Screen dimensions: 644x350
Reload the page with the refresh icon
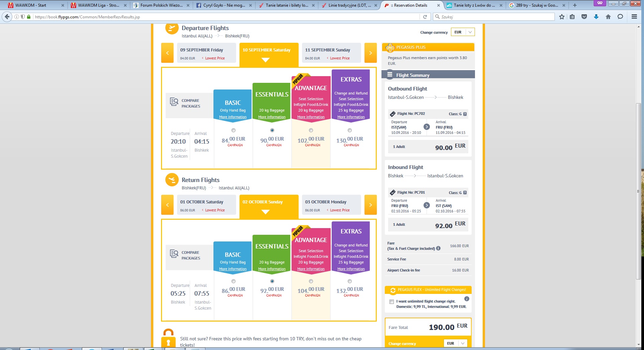(425, 17)
